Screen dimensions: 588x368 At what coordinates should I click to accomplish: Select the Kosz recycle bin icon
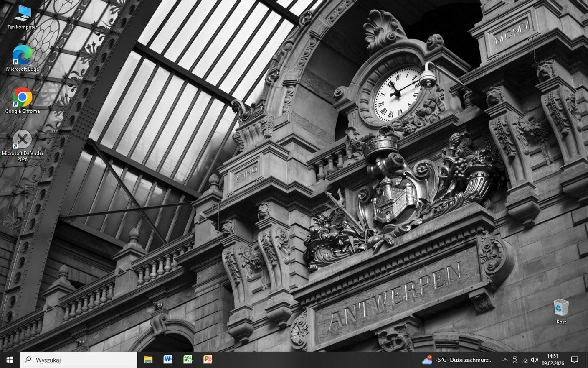(561, 311)
